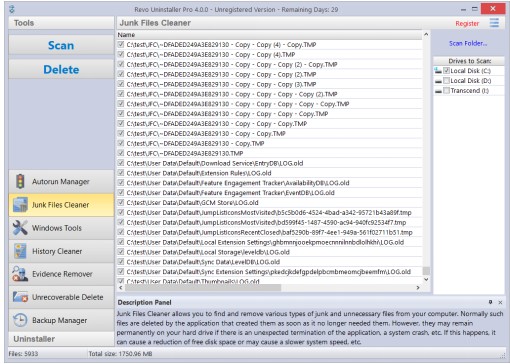Click the Tools section header
This screenshot has width=510, height=364.
point(61,23)
